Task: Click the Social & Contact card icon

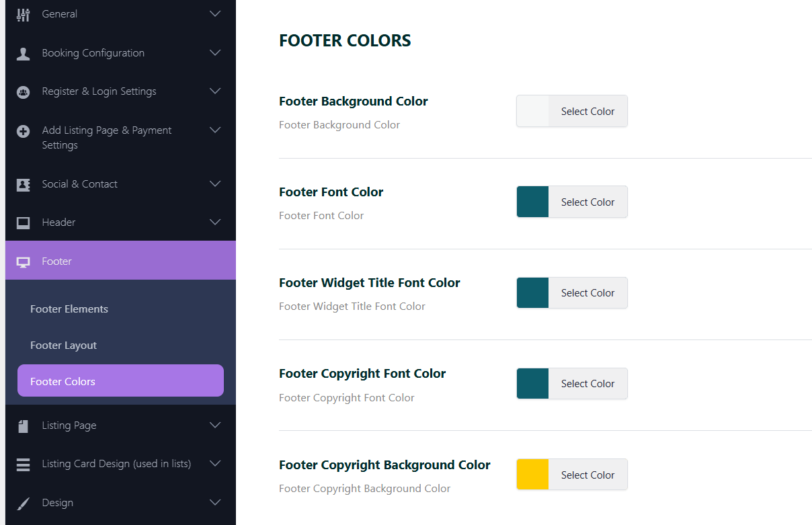Action: tap(24, 185)
